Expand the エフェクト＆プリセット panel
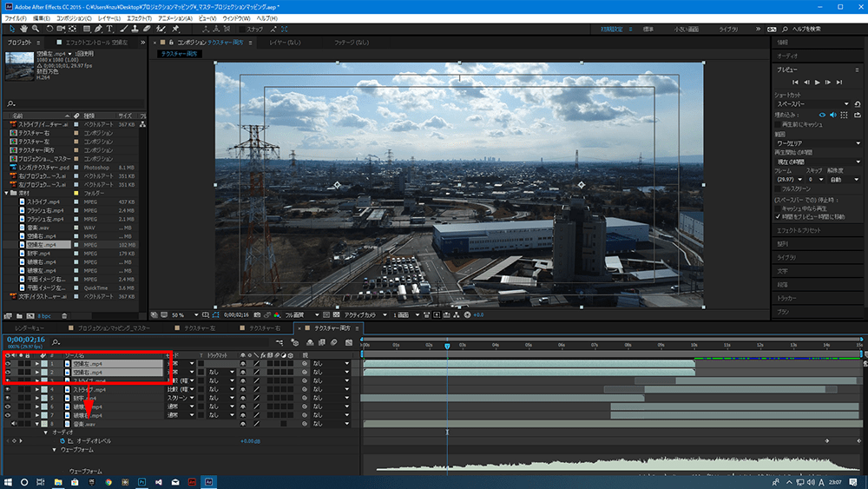This screenshot has height=489, width=868. pos(801,230)
